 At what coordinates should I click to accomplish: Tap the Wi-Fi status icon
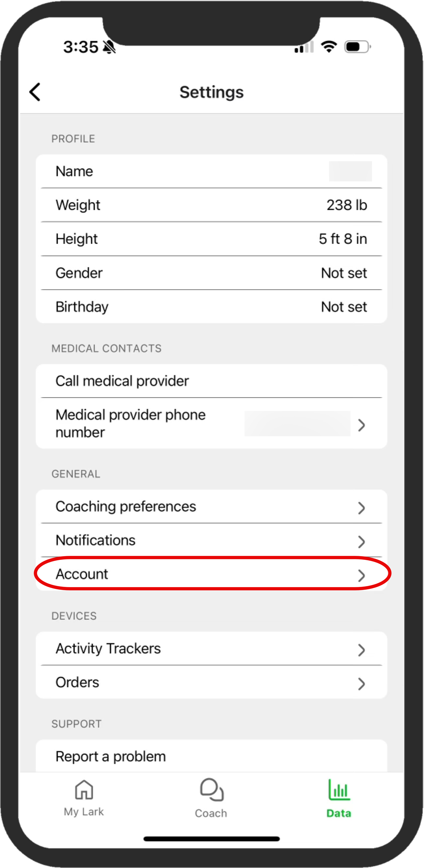[x=329, y=47]
